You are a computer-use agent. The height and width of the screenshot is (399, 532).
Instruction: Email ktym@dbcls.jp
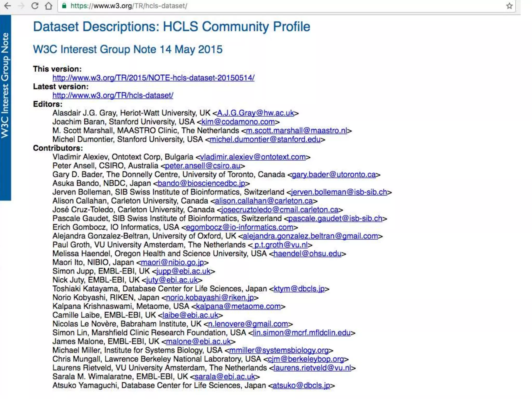[x=299, y=289]
